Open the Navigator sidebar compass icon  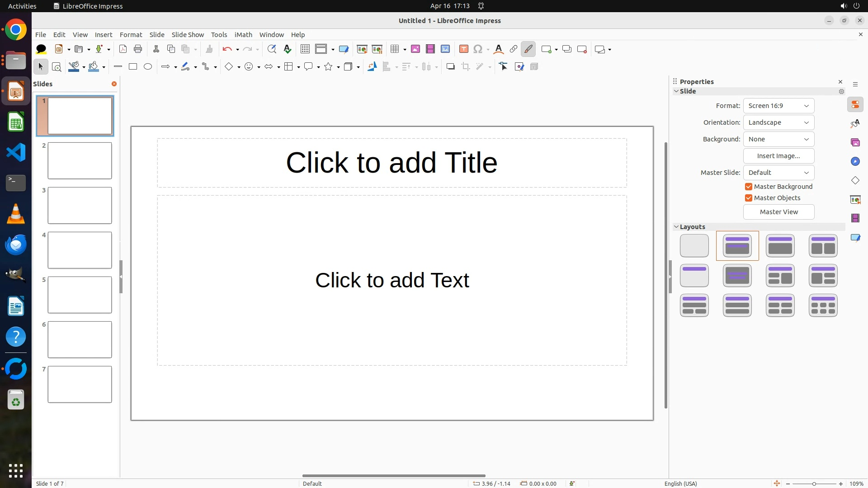855,161
